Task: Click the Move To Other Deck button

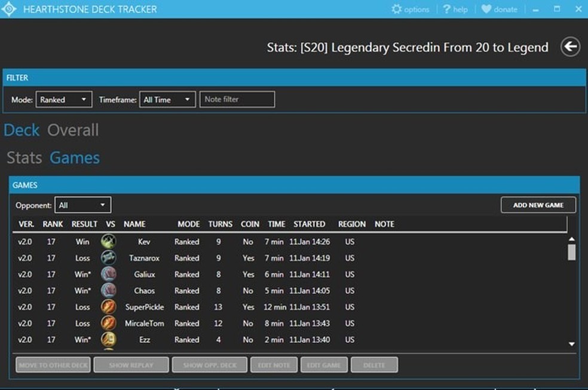Action: [x=53, y=365]
